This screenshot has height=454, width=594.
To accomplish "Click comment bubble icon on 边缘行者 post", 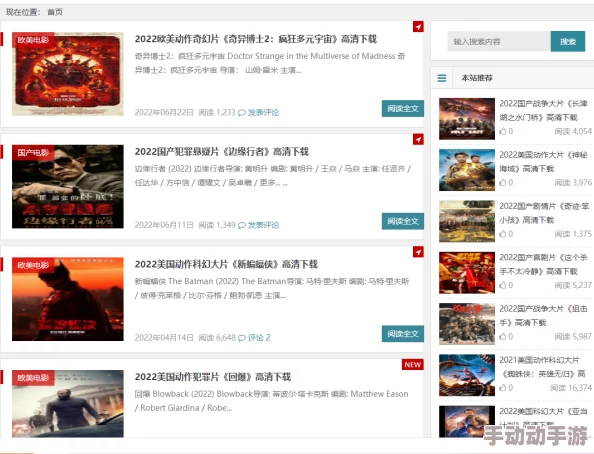I will (x=242, y=225).
